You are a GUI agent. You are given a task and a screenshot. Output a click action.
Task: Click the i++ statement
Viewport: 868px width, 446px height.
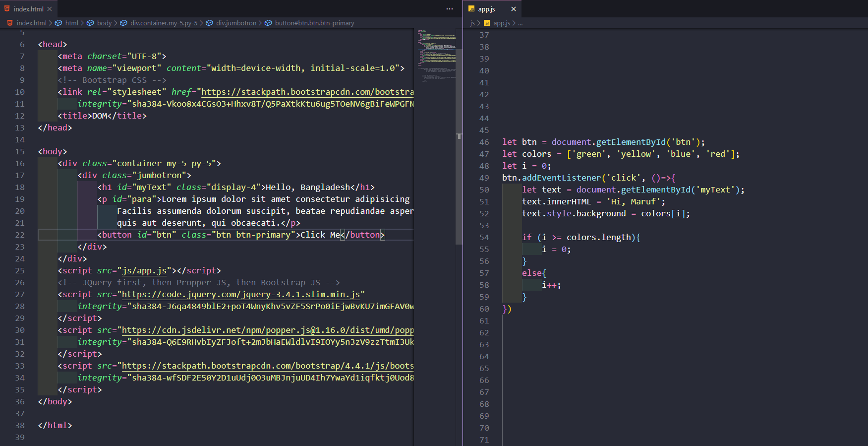pos(551,285)
